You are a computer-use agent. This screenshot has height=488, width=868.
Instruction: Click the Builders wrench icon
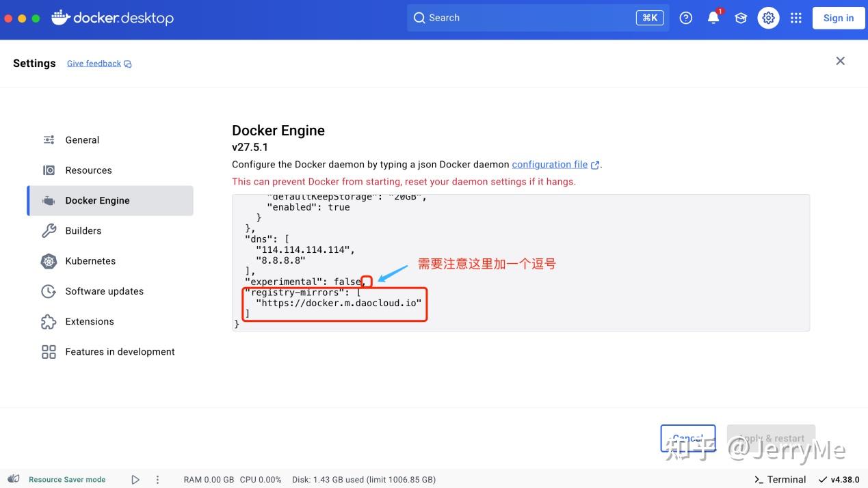48,230
